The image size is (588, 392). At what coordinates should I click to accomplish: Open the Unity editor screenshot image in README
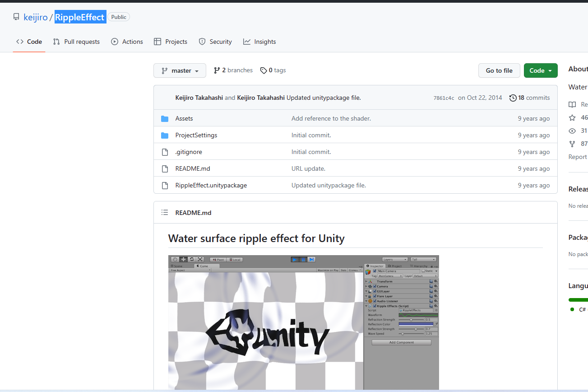[x=303, y=322]
